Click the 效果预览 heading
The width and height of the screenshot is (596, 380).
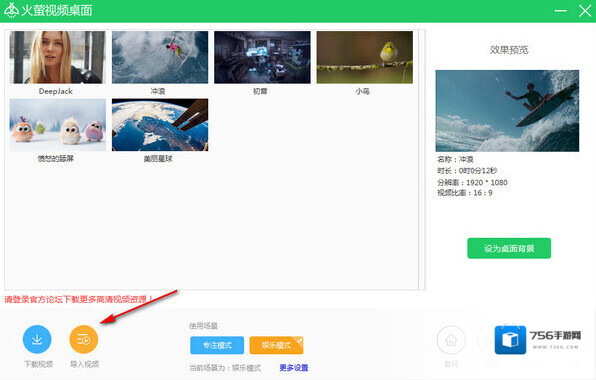coord(509,50)
